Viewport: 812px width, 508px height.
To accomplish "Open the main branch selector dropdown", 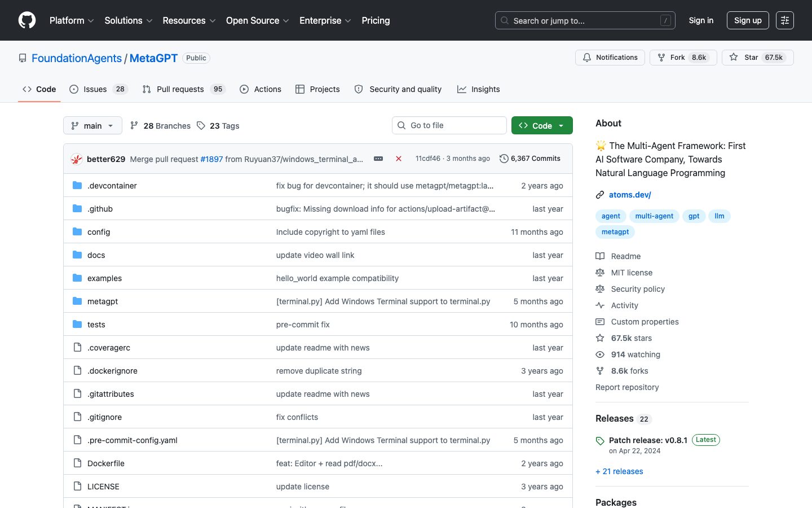I will [92, 125].
